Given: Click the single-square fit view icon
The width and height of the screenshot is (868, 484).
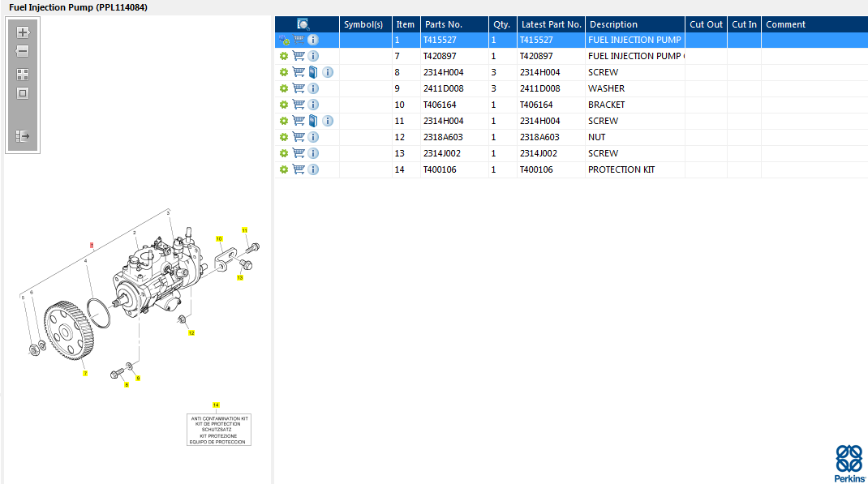Looking at the screenshot, I should [x=23, y=92].
